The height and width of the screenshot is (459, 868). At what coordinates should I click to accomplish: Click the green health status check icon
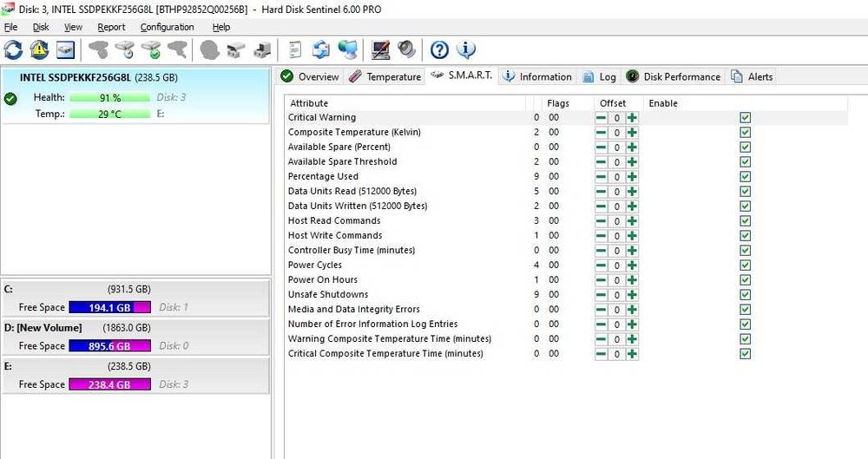click(x=10, y=99)
